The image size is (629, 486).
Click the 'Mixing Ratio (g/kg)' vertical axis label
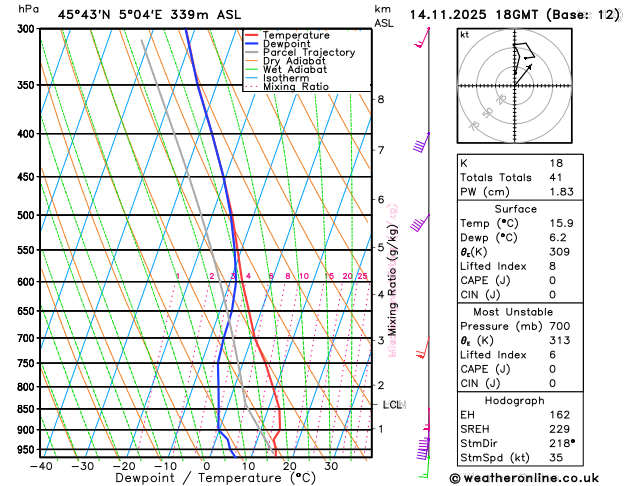point(392,280)
